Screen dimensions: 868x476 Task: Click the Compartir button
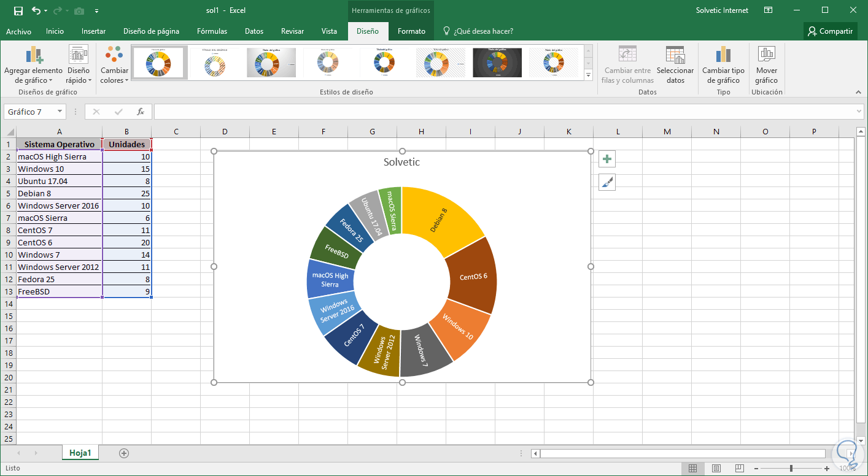point(830,31)
